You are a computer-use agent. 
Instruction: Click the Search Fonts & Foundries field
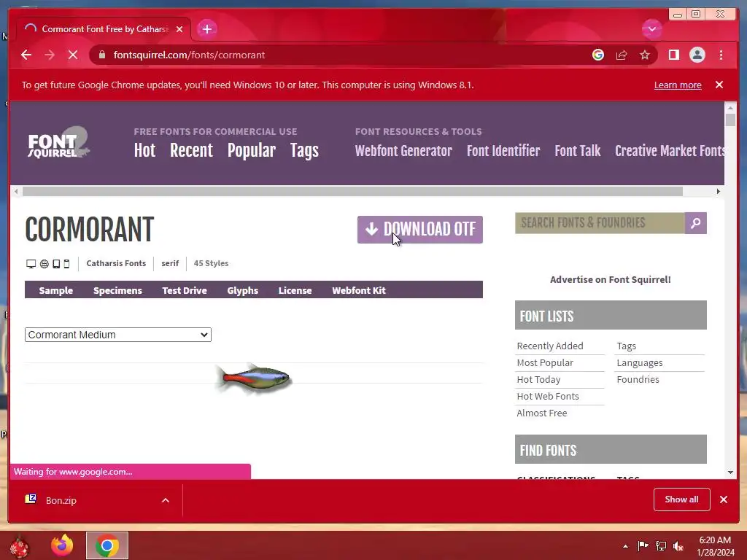600,223
